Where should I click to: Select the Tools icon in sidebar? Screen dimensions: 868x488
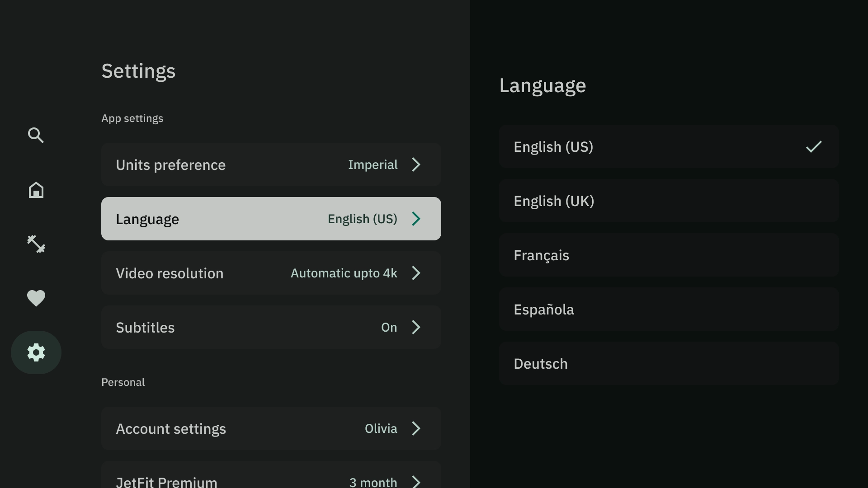click(36, 244)
